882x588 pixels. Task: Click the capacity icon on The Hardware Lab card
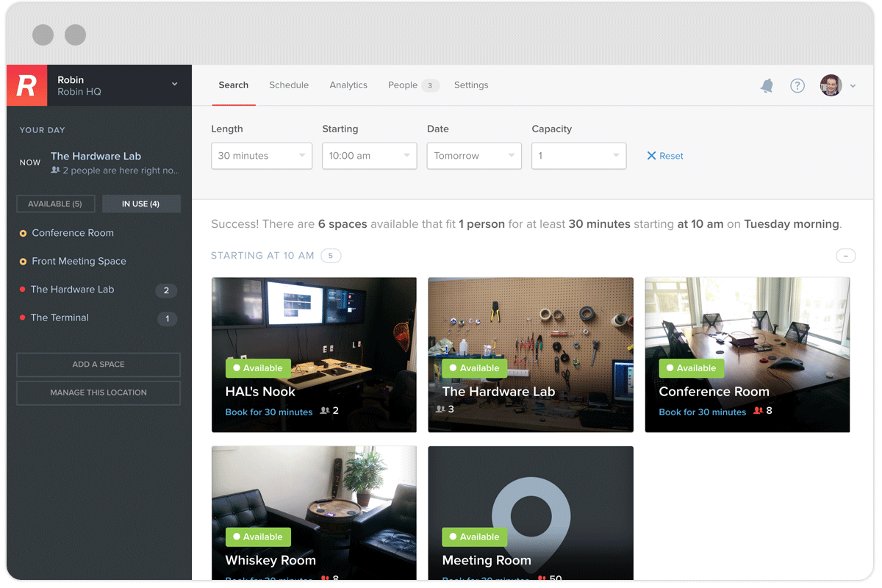(x=440, y=409)
